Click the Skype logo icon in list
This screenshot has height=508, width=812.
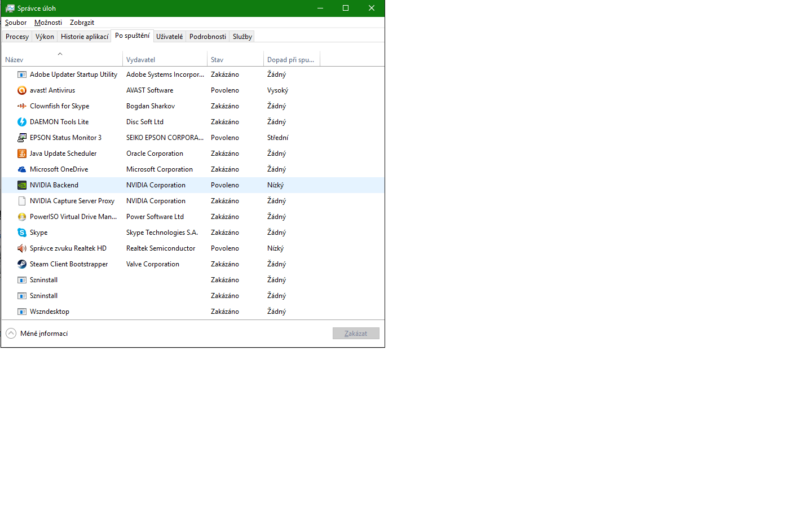22,233
